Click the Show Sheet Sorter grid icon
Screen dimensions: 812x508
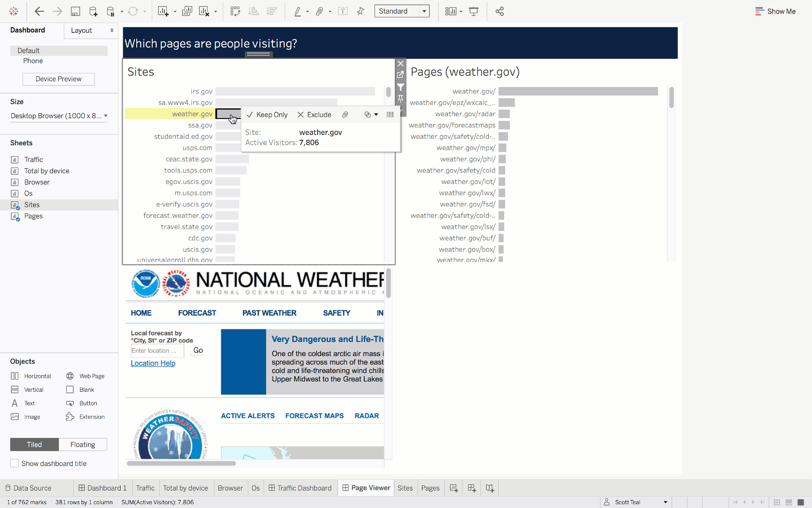pyautogui.click(x=777, y=502)
